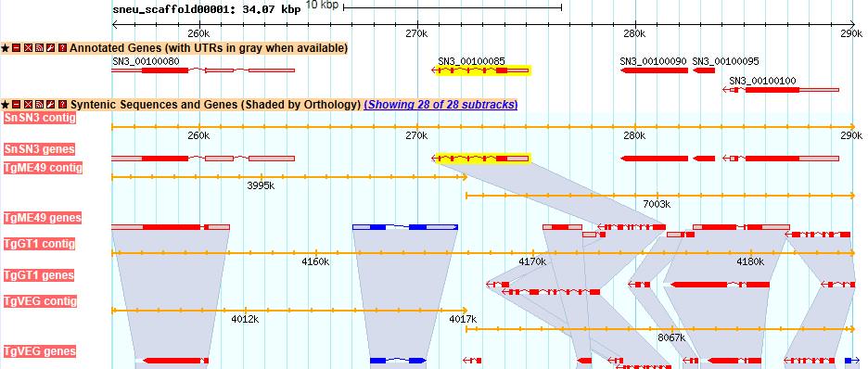Click the SN3_00100080 gene glyph in Annotated Genes
The width and height of the screenshot is (868, 369).
[x=203, y=70]
